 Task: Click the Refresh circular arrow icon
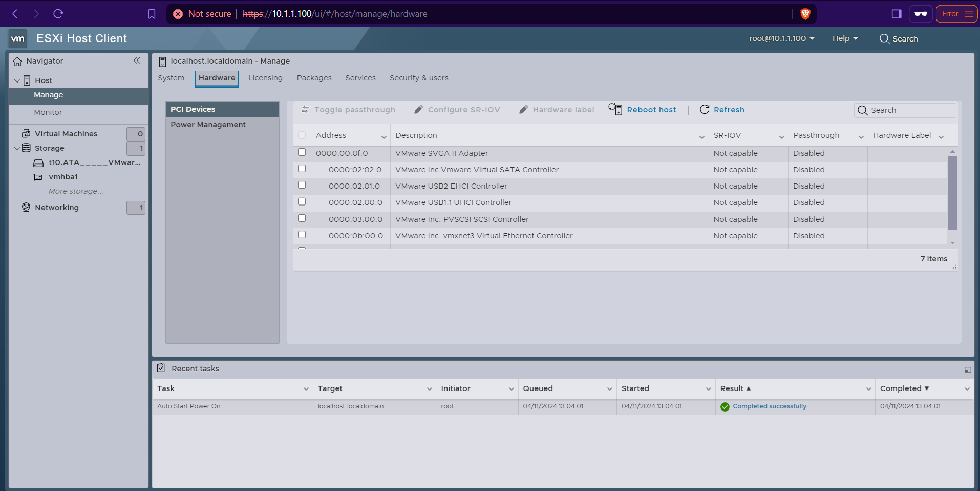pos(705,109)
